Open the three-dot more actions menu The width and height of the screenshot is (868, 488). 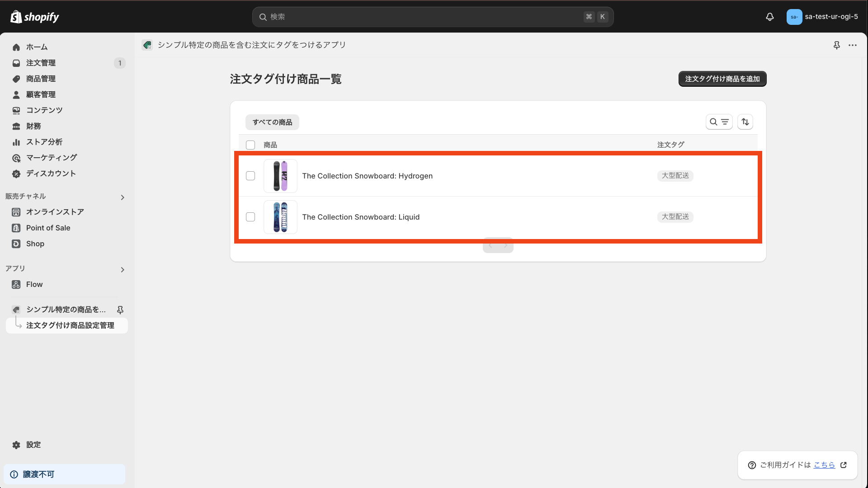pyautogui.click(x=853, y=45)
